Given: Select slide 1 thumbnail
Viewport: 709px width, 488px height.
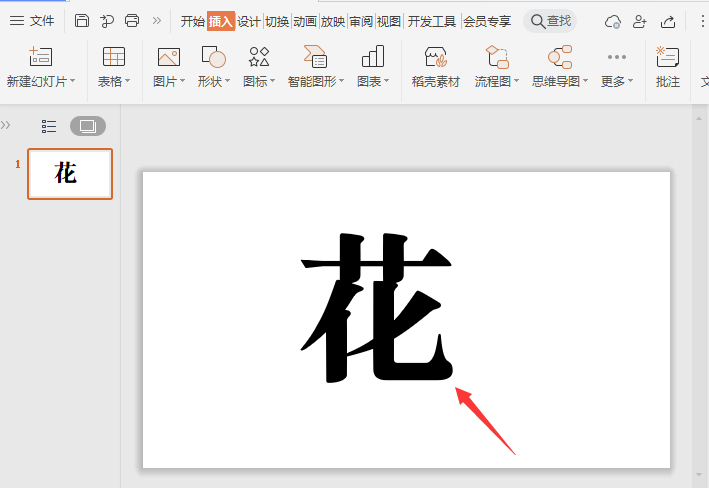Looking at the screenshot, I should [70, 174].
